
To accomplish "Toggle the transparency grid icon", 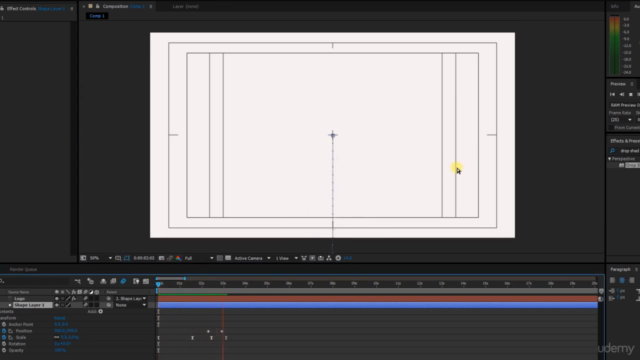I will point(228,258).
